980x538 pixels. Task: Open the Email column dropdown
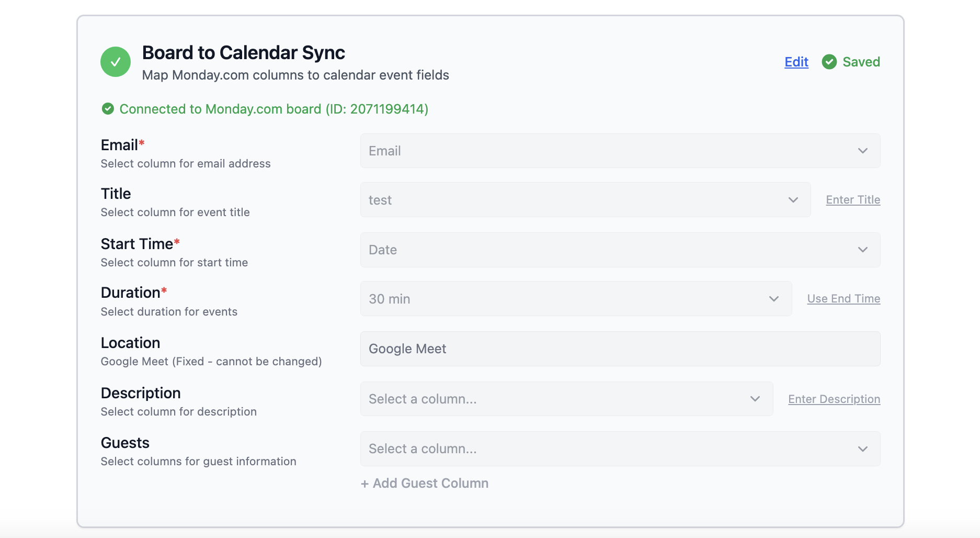pos(862,151)
